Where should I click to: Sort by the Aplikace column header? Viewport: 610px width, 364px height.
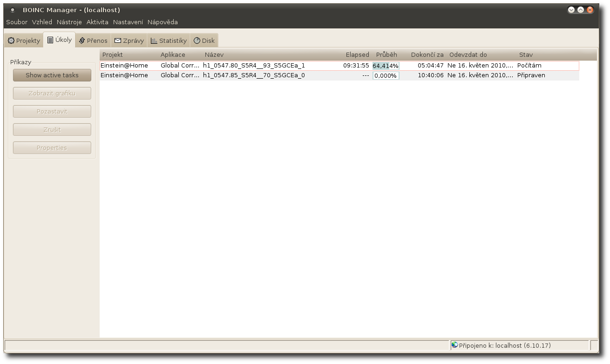pyautogui.click(x=180, y=55)
